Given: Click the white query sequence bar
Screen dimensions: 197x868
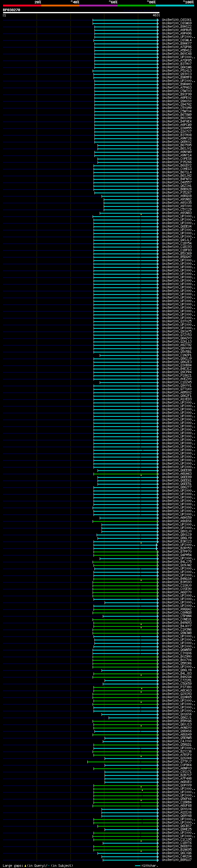Looking at the screenshot, I should tap(81, 12).
